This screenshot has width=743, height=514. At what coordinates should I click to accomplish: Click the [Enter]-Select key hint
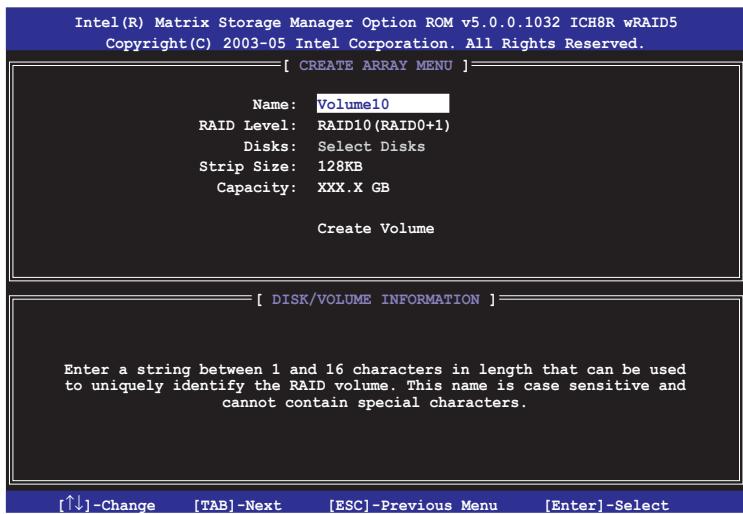point(607,505)
